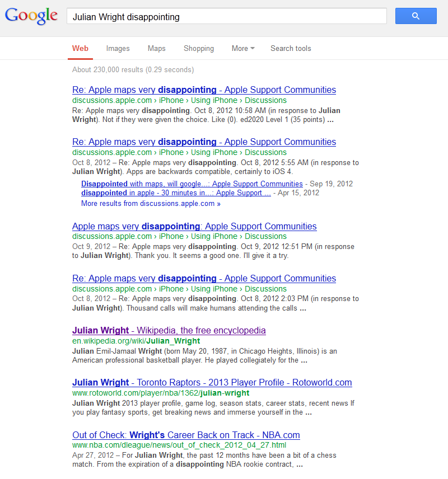Screen dimensions: 448x479
Task: Show more results from discussions.apple.com
Action: [x=151, y=204]
